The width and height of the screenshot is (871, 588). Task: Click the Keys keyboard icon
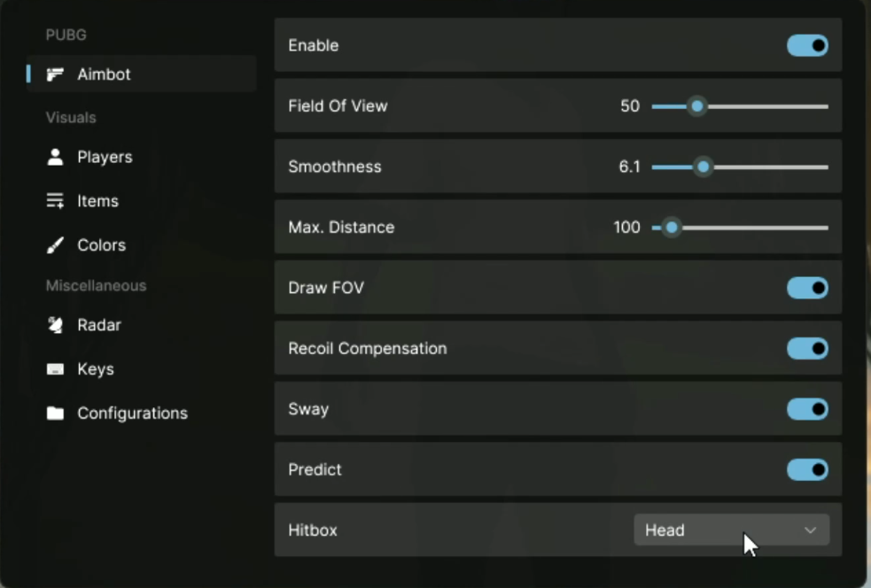click(x=55, y=369)
